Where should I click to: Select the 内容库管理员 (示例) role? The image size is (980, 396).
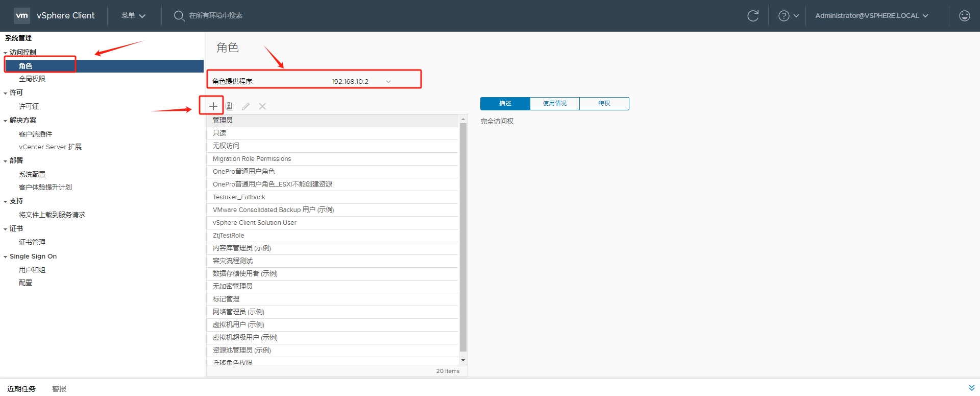(x=332, y=248)
